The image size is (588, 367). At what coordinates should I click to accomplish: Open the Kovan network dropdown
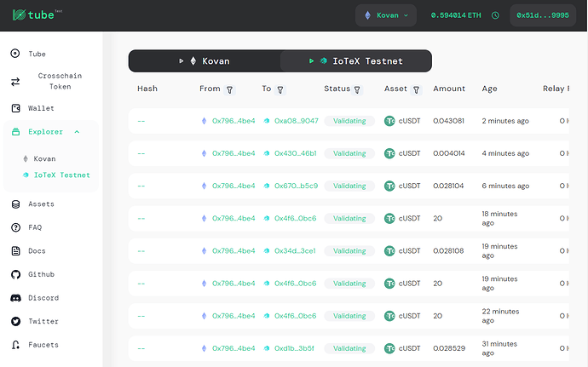386,15
